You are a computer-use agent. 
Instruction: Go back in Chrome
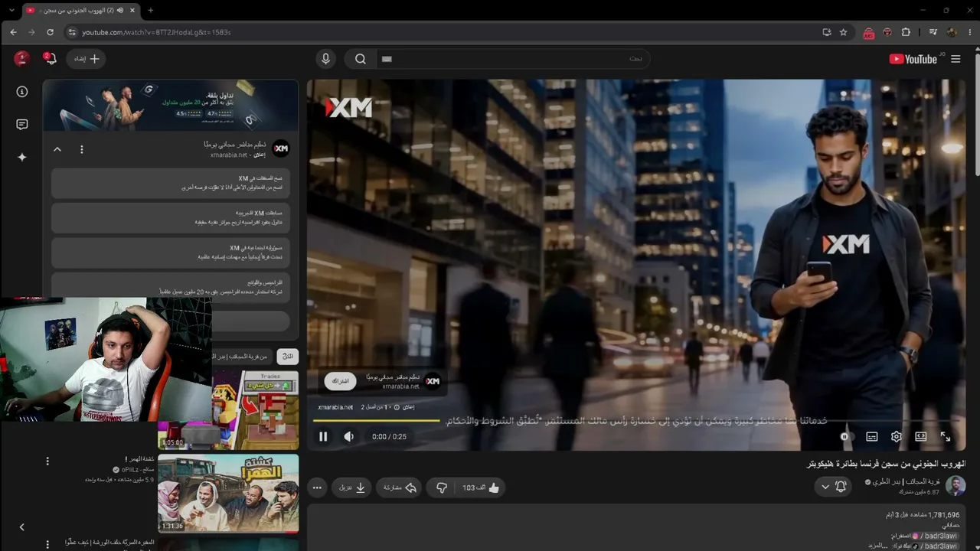[x=13, y=32]
